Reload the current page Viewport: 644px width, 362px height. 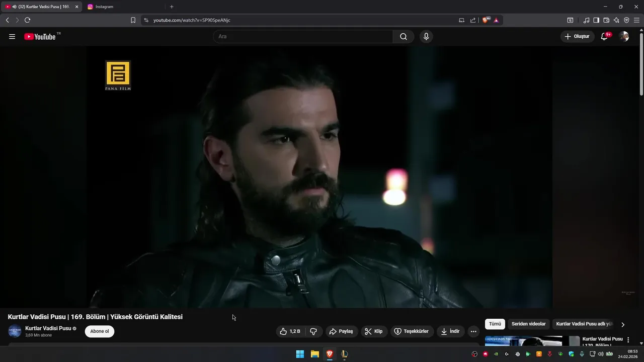[x=27, y=20]
